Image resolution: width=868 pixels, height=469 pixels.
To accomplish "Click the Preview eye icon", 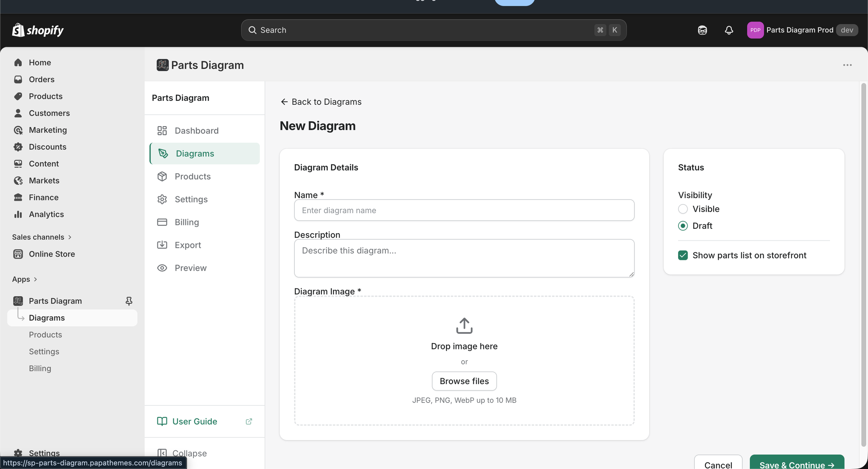I will click(x=162, y=268).
